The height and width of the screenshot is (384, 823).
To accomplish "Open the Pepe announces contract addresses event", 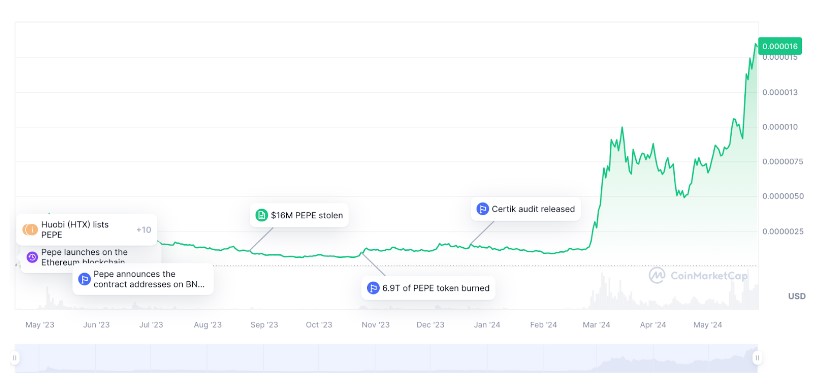I will (143, 279).
